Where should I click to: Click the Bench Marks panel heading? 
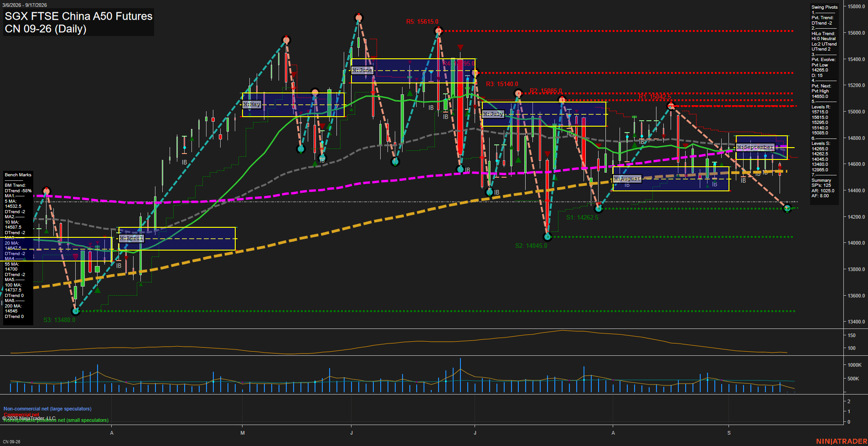click(18, 175)
